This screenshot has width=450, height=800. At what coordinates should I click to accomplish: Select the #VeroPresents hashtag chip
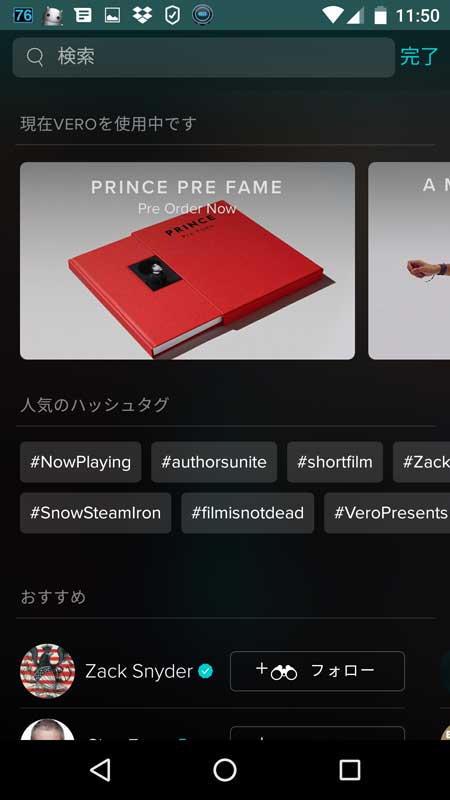[x=387, y=513]
